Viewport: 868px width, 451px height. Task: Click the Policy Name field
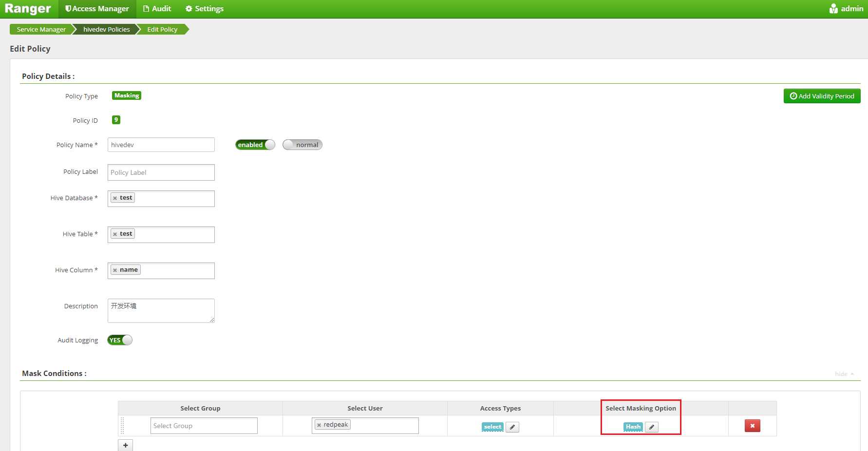click(x=161, y=145)
